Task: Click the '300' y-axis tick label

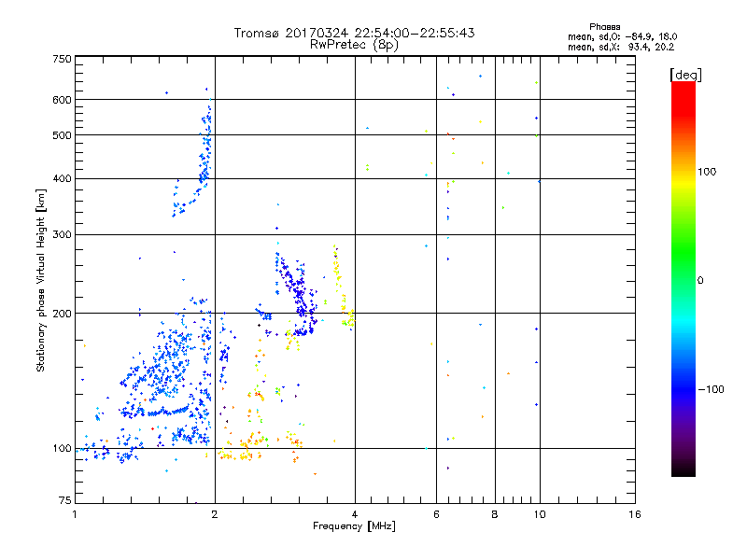Action: click(x=62, y=235)
